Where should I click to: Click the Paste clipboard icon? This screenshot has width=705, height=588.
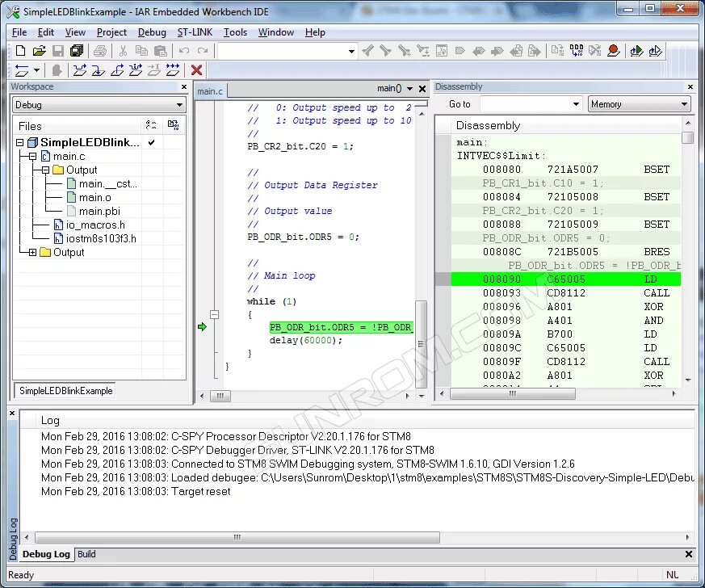click(x=161, y=51)
